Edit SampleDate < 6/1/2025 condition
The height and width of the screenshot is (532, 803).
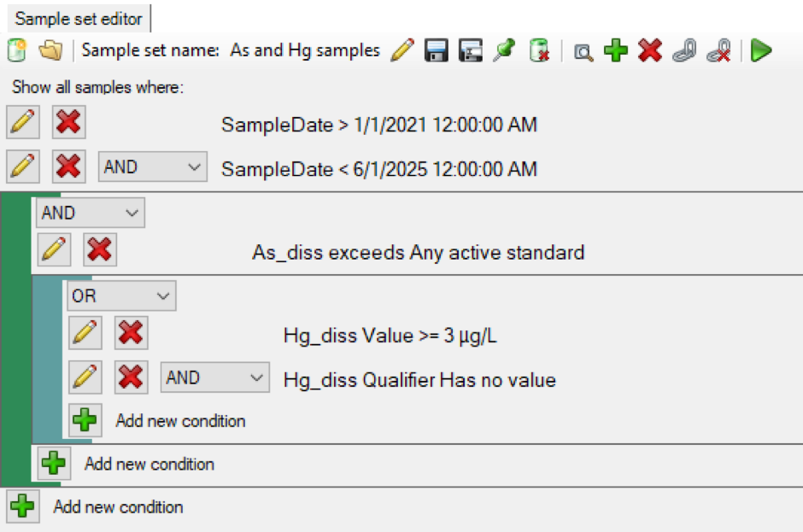click(23, 167)
